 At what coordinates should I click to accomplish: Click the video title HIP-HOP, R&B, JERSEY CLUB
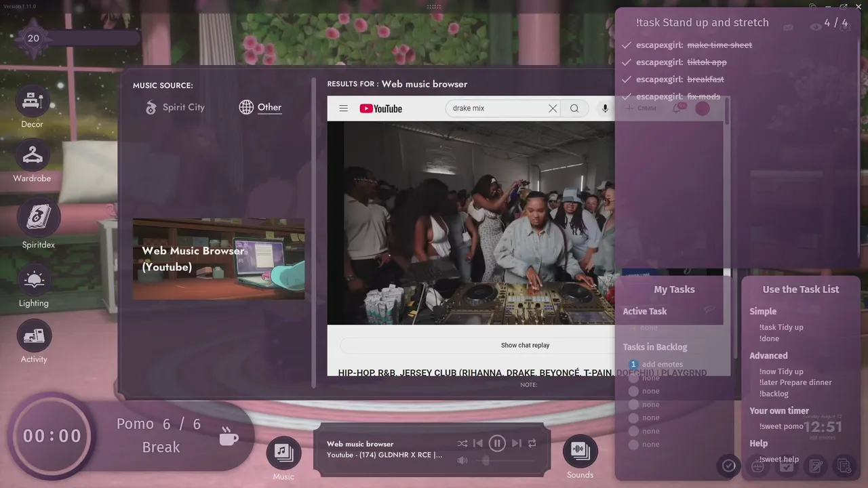522,373
